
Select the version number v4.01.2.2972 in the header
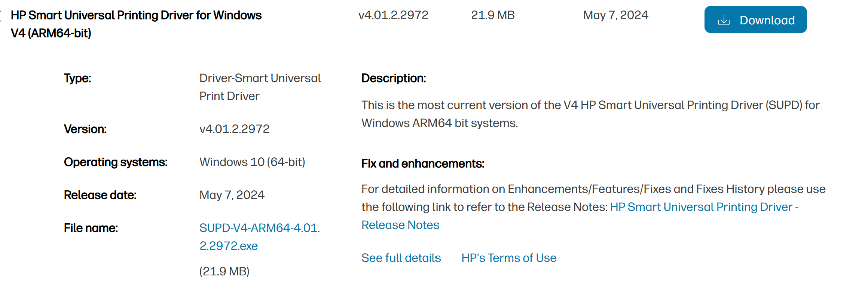tap(394, 15)
